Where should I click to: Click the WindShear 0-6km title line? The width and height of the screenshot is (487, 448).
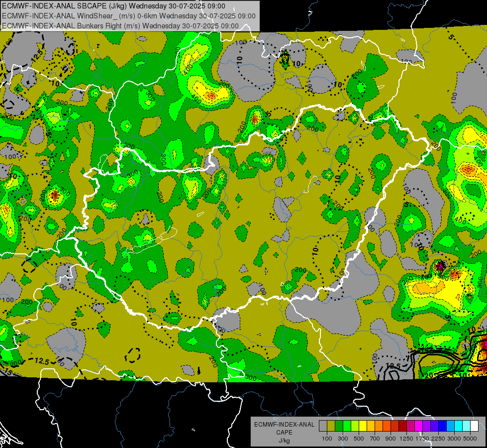coord(128,16)
